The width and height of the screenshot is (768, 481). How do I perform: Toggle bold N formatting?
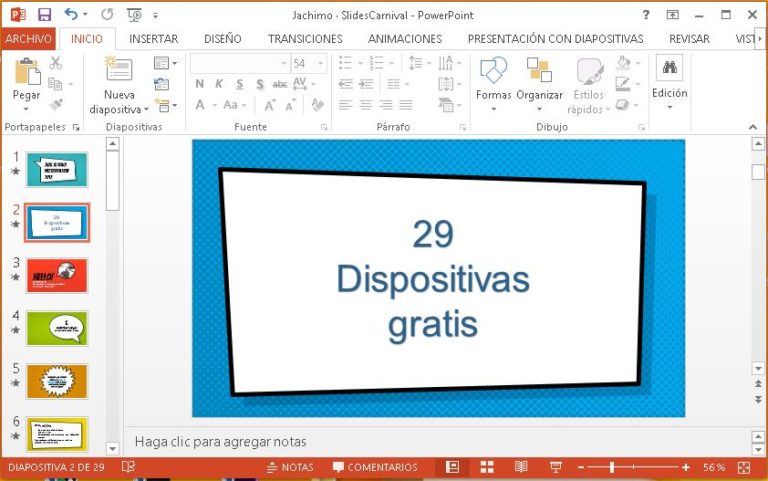point(199,84)
